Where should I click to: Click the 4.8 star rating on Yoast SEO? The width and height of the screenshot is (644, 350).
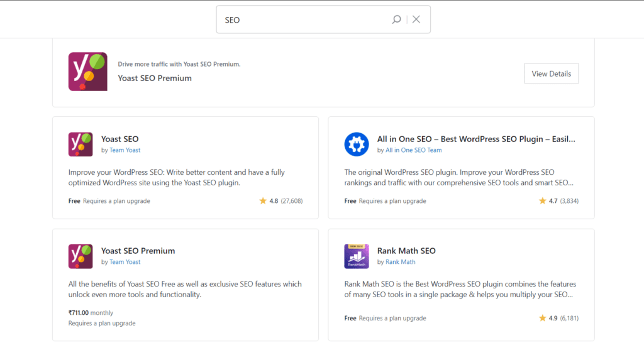click(x=281, y=200)
